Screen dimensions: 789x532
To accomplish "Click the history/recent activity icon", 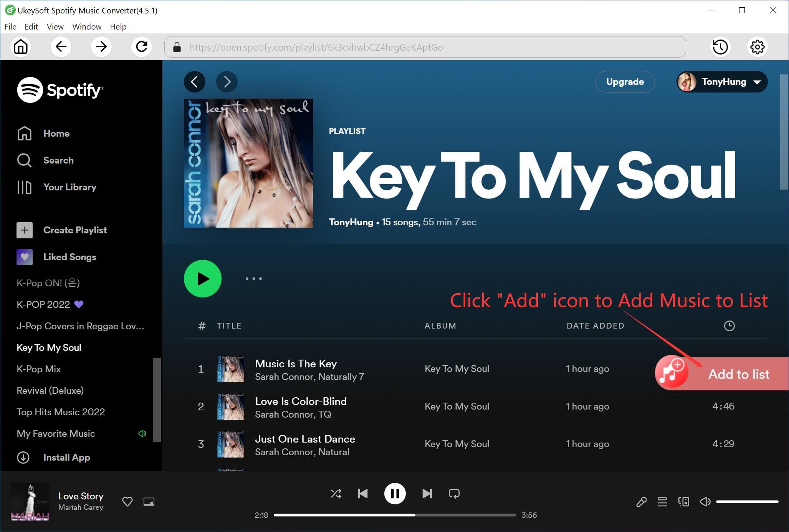I will (x=720, y=47).
